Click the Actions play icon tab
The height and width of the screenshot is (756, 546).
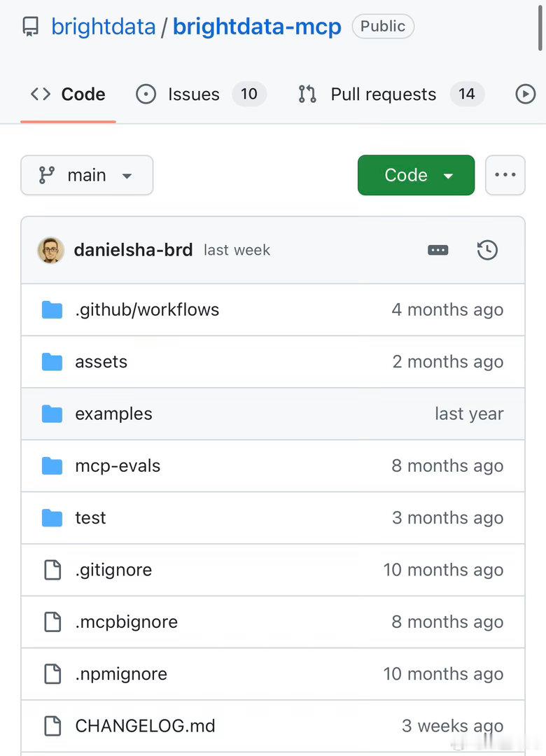(x=525, y=94)
